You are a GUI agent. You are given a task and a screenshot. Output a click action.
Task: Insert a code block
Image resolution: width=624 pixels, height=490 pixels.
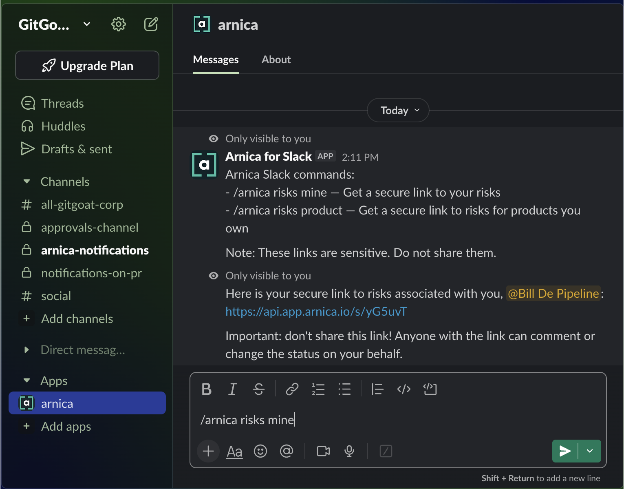430,389
